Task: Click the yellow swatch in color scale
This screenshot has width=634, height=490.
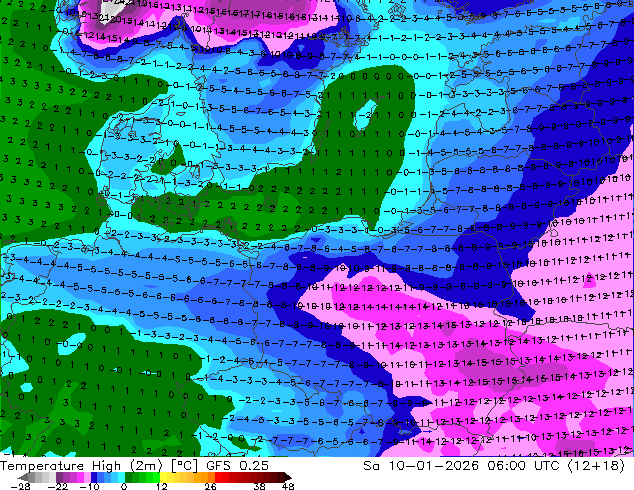Action: pos(163,477)
